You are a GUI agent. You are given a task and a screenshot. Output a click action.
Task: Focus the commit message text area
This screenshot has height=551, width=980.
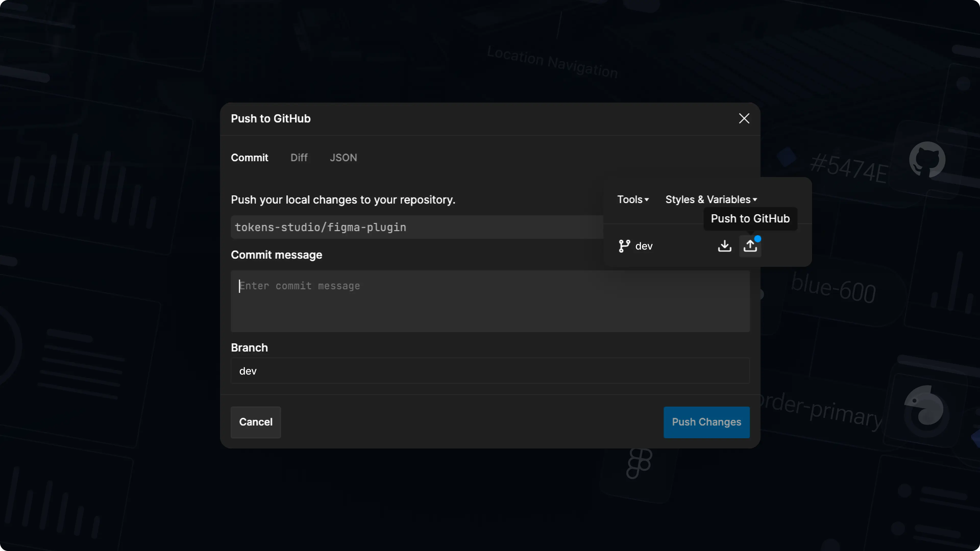pos(490,301)
